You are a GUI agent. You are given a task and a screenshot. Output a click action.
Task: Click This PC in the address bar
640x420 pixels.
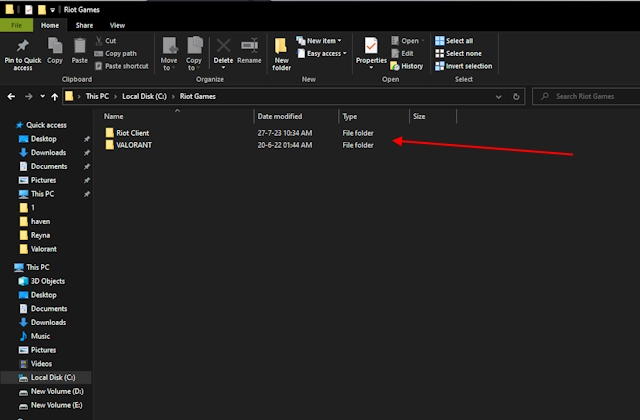click(97, 96)
